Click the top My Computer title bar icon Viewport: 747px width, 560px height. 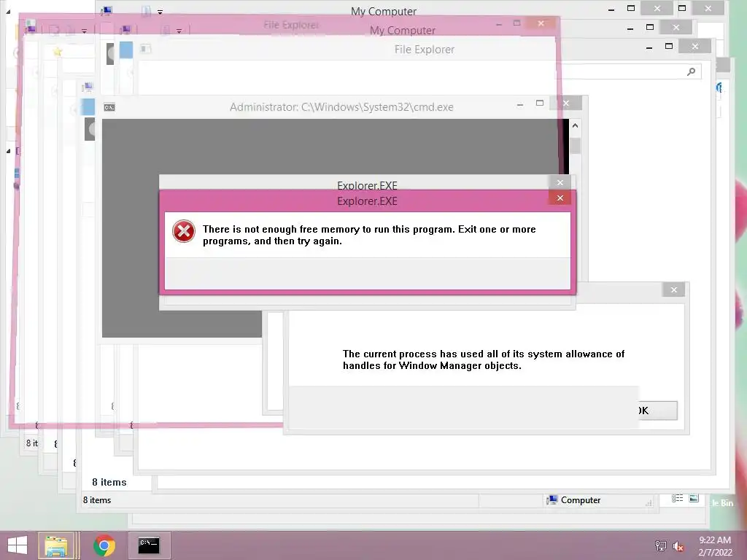[x=107, y=11]
